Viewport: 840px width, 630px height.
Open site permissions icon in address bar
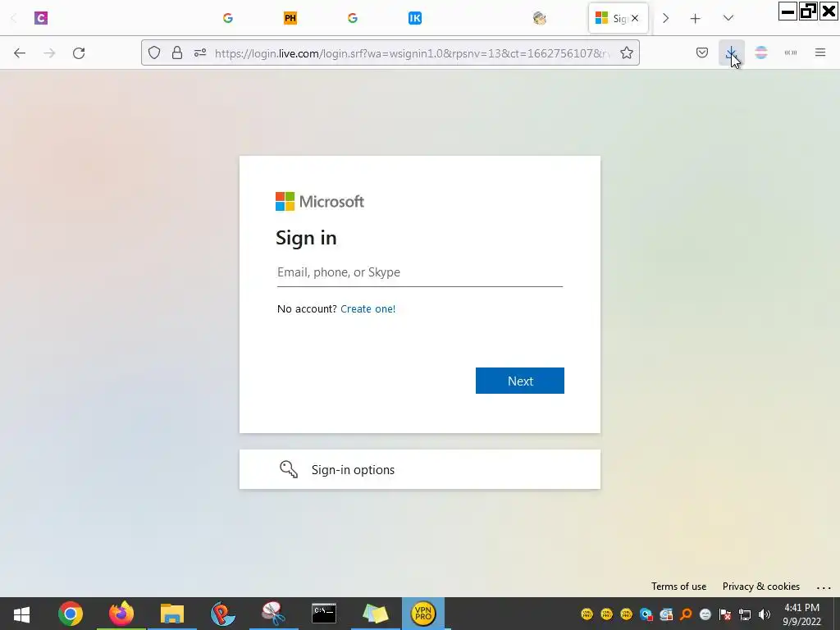pyautogui.click(x=200, y=52)
